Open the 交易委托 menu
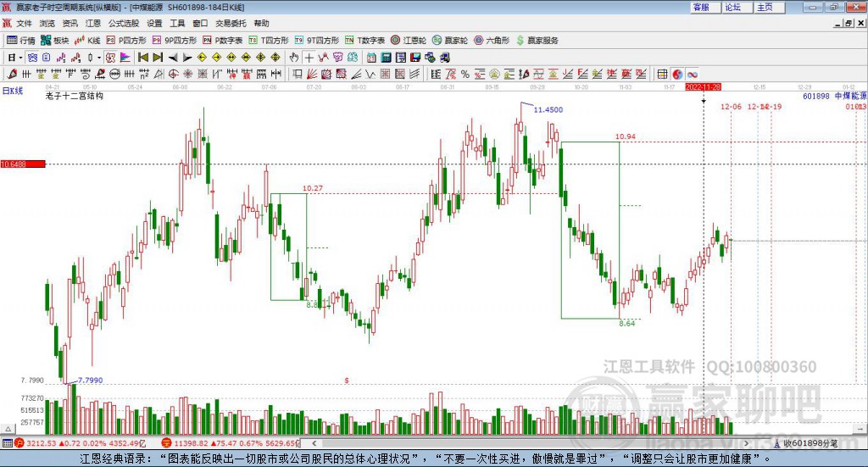868x467 pixels. [231, 23]
